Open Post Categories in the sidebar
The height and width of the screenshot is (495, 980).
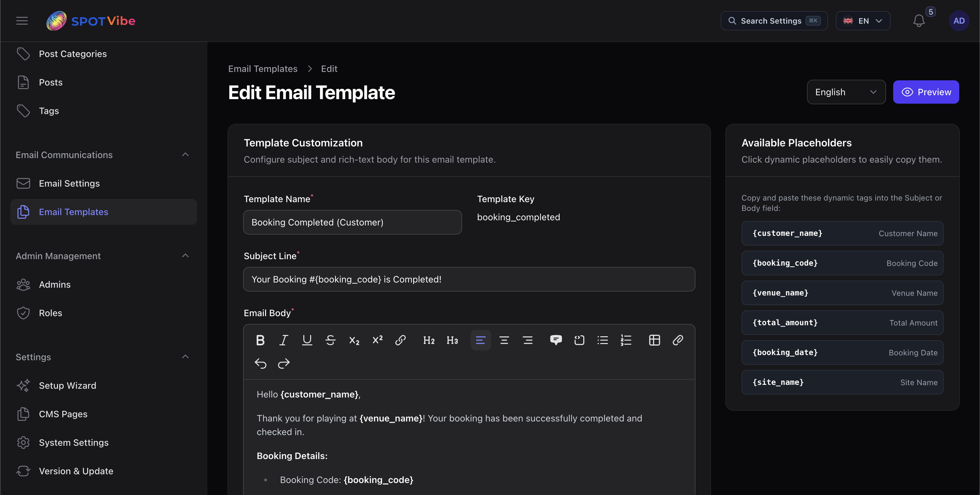click(103, 53)
